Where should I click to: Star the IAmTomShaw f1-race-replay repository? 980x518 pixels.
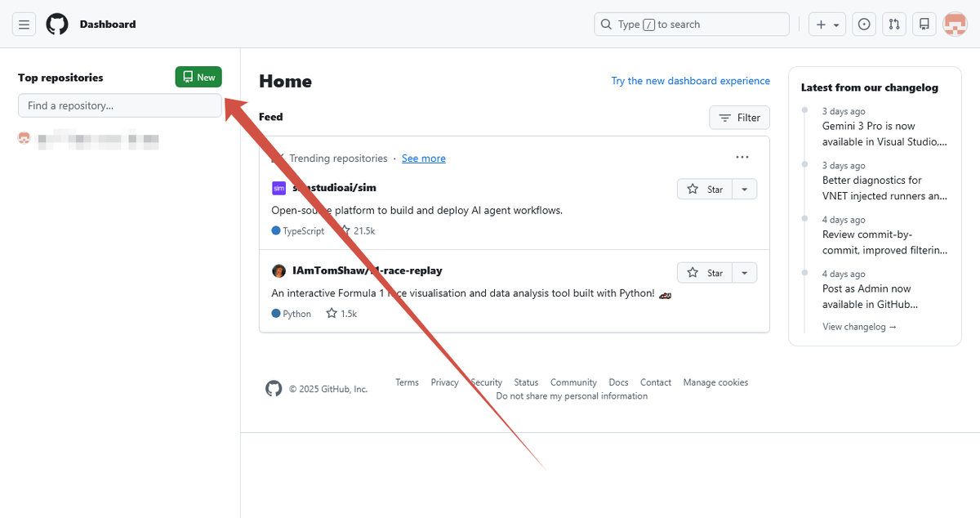click(705, 272)
